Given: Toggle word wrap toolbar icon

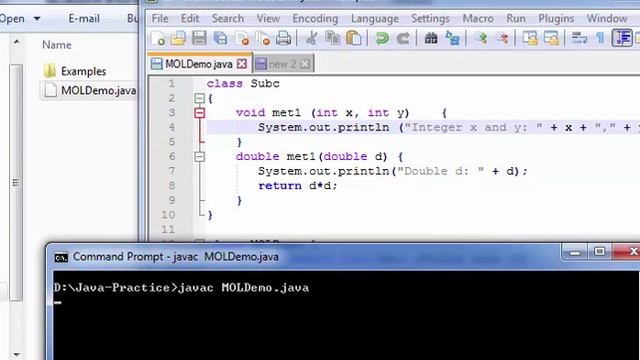Looking at the screenshot, I should pos(579,38).
